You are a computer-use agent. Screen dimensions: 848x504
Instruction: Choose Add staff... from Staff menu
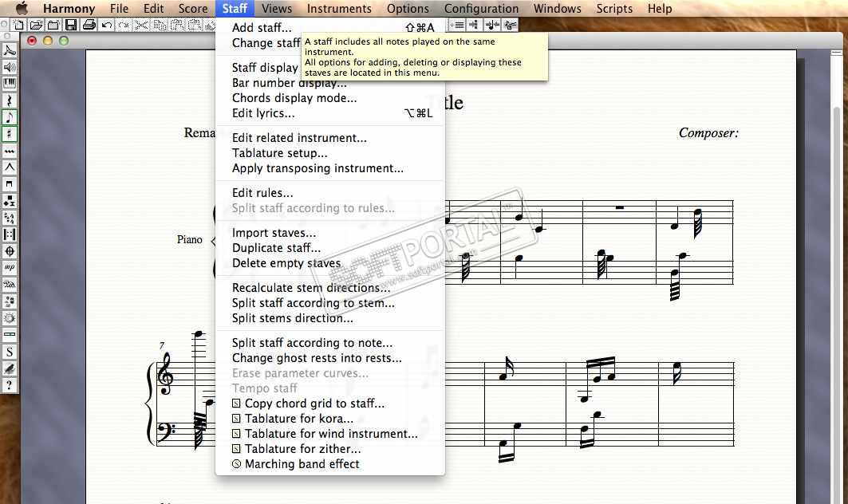tap(330, 28)
